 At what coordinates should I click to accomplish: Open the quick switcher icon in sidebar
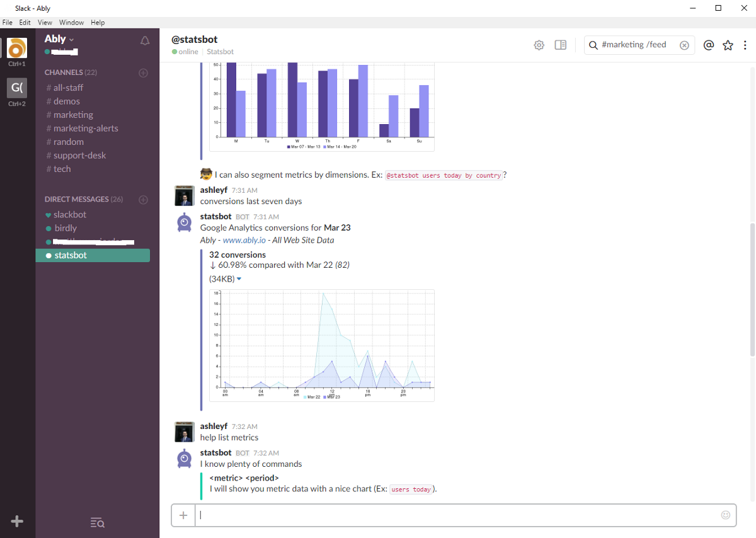coord(97,522)
